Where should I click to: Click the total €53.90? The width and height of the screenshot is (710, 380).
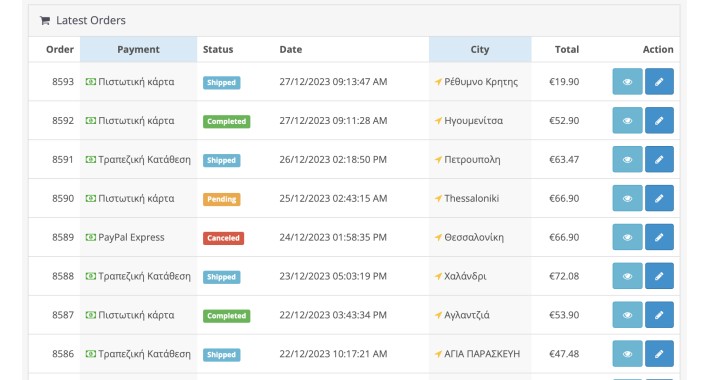tap(564, 315)
